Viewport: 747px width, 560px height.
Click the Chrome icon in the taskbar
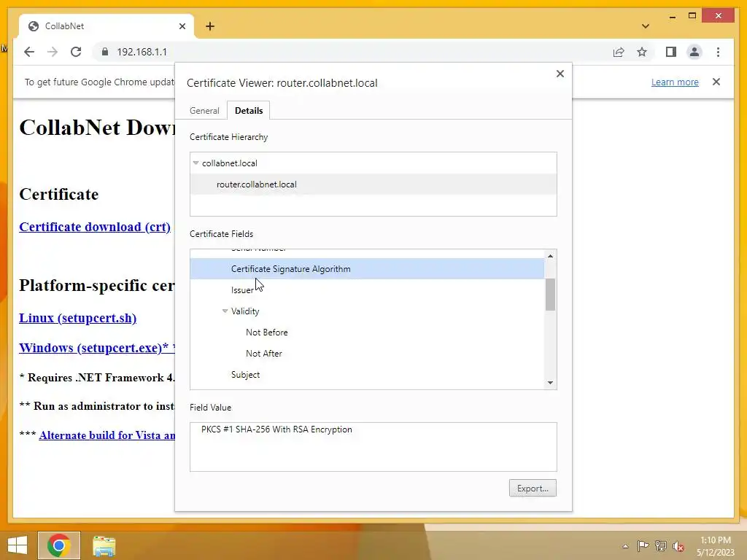59,545
